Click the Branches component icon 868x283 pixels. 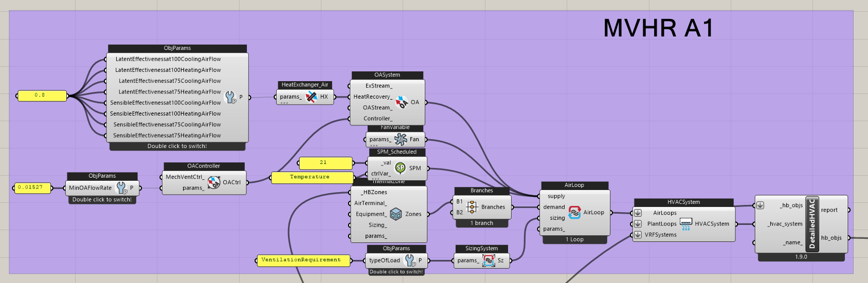tap(472, 207)
